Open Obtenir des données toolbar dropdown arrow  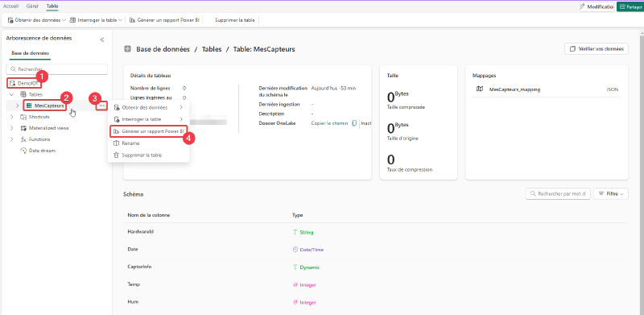(64, 20)
